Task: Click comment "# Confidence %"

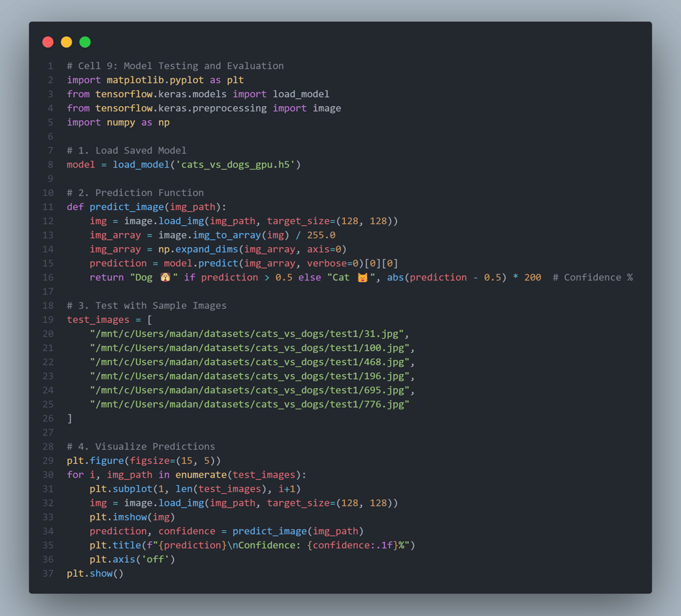Action: point(593,277)
